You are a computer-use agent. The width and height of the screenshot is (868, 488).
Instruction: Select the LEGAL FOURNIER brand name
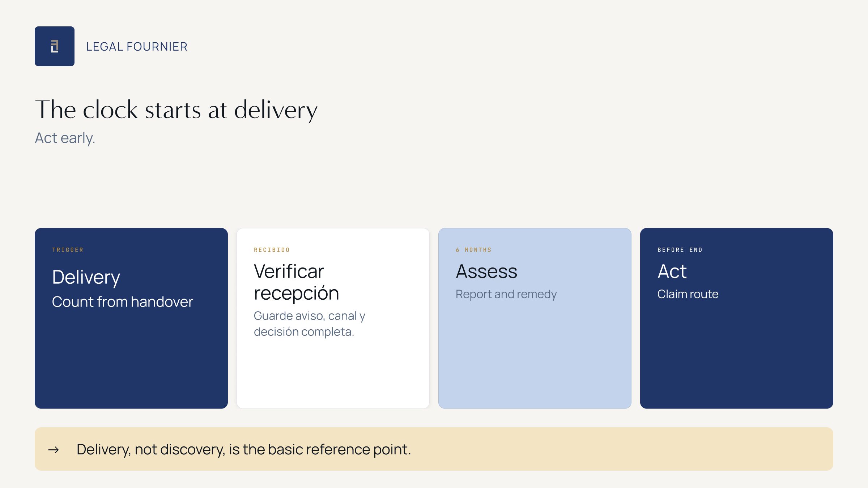(137, 47)
